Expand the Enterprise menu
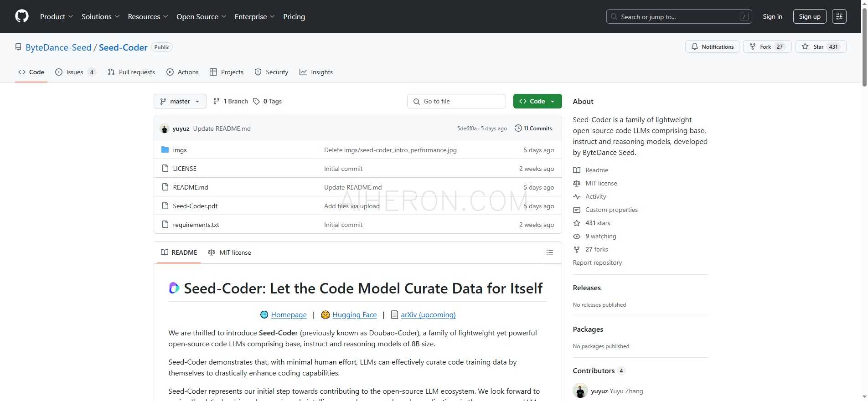Image resolution: width=868 pixels, height=401 pixels. [255, 16]
